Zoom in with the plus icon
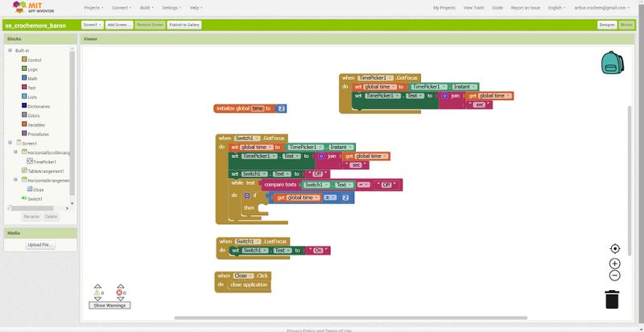Viewport: 644px width, 332px height. point(615,264)
